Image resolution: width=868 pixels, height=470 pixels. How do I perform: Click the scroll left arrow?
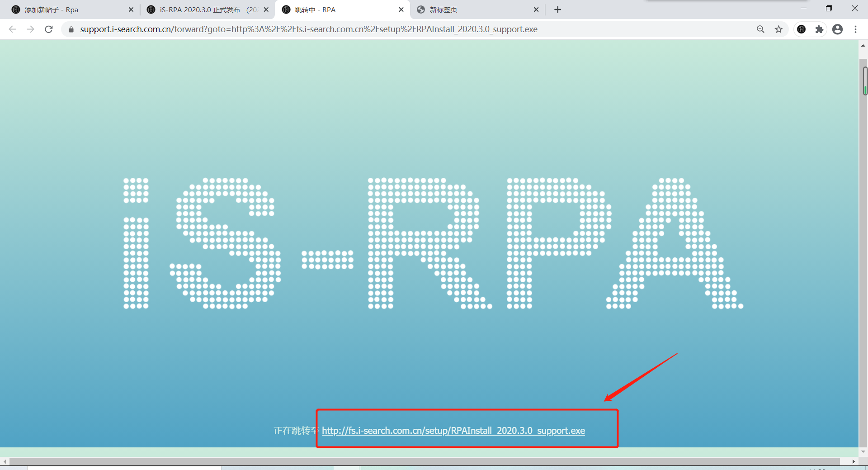point(5,461)
